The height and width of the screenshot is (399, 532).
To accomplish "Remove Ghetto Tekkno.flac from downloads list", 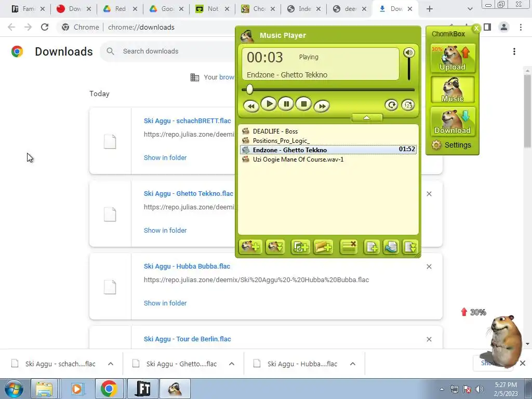I will (x=429, y=194).
